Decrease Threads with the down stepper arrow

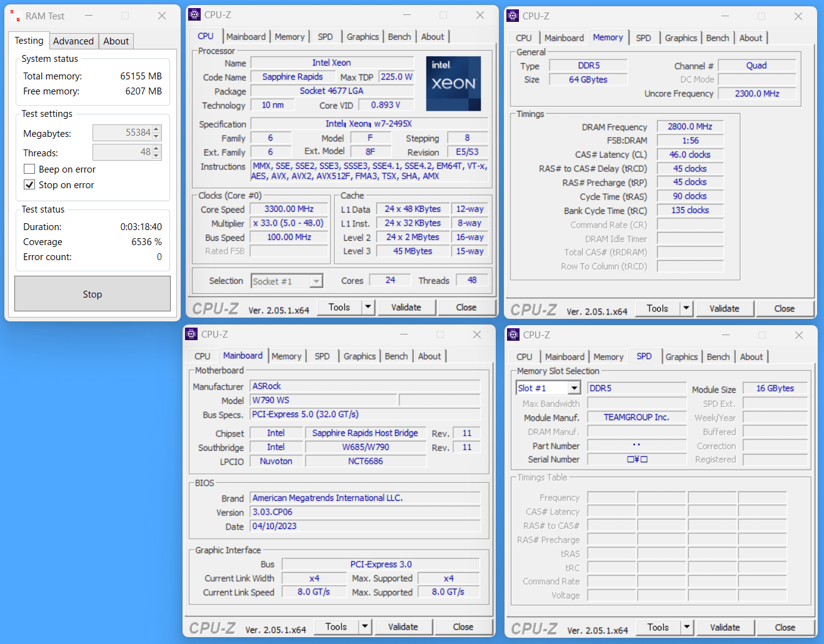point(156,156)
